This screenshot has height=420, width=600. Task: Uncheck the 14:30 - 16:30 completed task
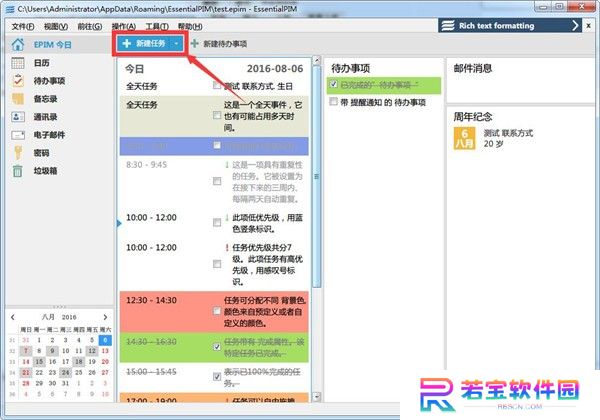[217, 347]
